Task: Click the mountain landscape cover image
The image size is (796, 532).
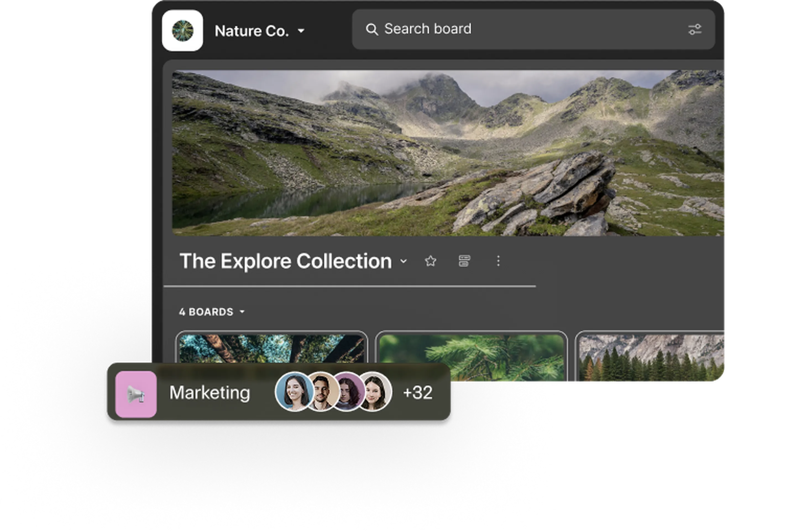Action: [x=449, y=153]
